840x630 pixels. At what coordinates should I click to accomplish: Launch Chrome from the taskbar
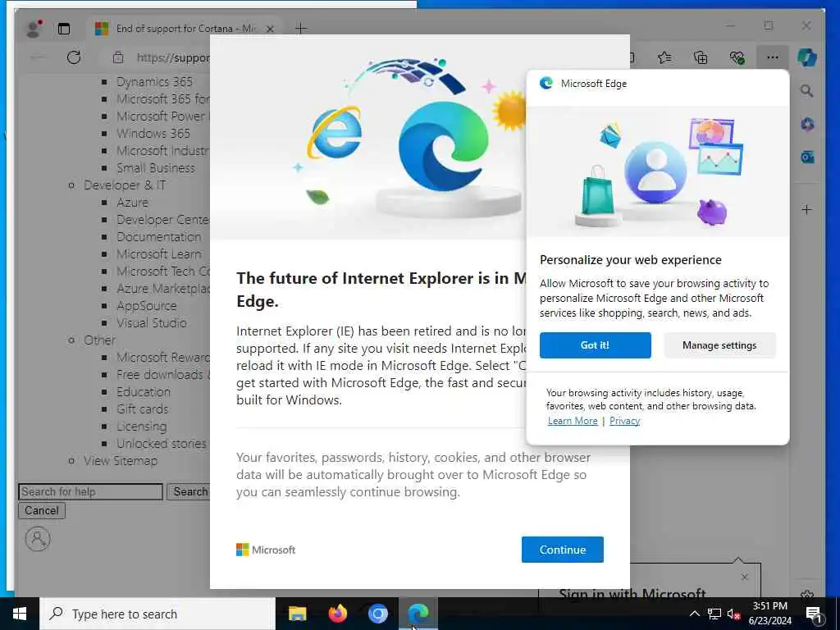click(x=377, y=614)
